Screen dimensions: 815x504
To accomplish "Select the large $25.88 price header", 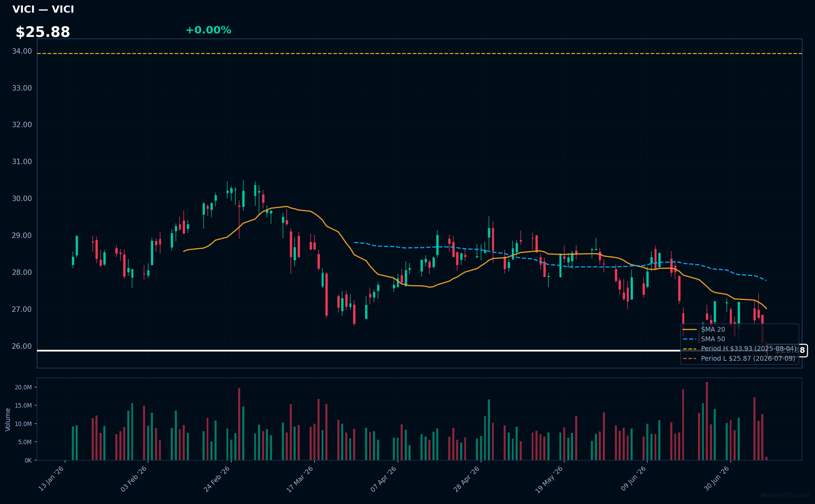I will (x=43, y=32).
